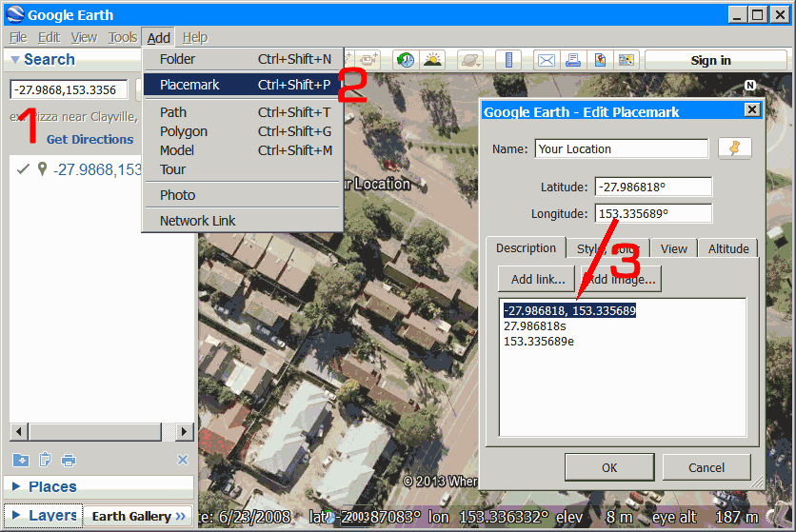Clear search results with the X icon

coord(183,461)
